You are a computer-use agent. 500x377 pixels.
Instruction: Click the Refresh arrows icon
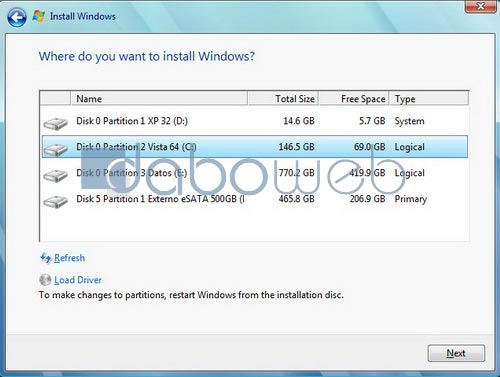click(46, 258)
